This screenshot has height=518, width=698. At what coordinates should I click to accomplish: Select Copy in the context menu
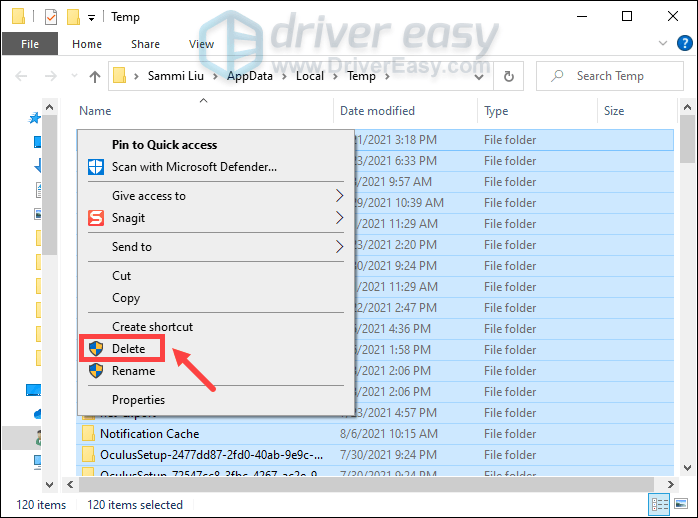[126, 298]
